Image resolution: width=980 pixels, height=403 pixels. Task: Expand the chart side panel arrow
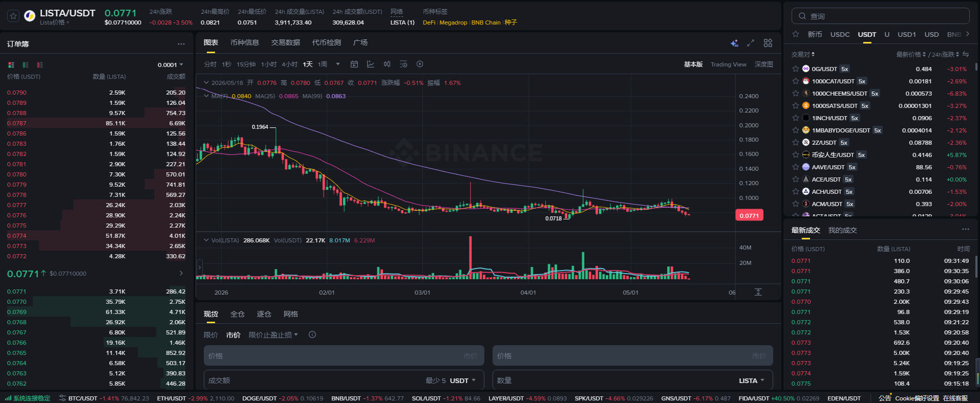coord(200,267)
